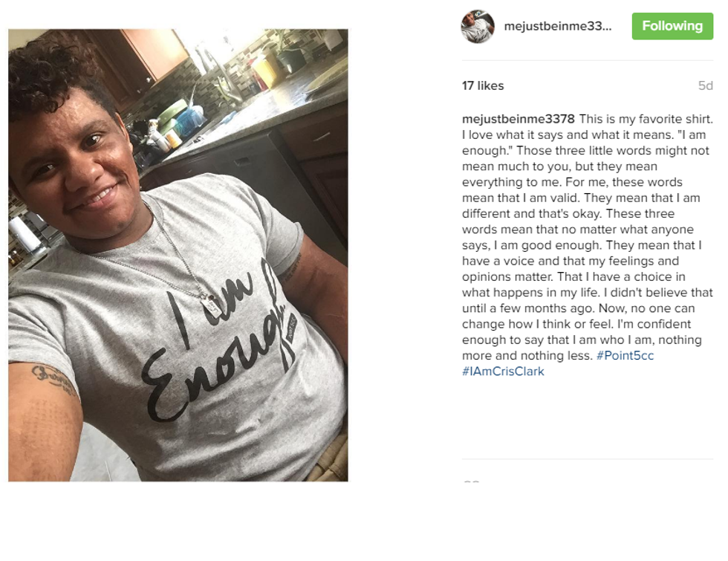728x561 pixels.
Task: Open the mejustbeinme33... username in header
Action: coord(558,26)
